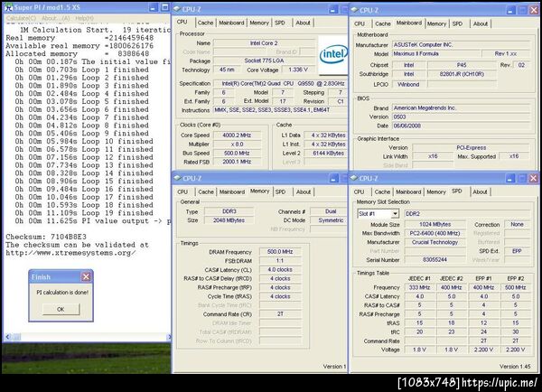Switch to the Memory tab in the CPU-Z processor window
Screen dimensions: 542x392
259,23
